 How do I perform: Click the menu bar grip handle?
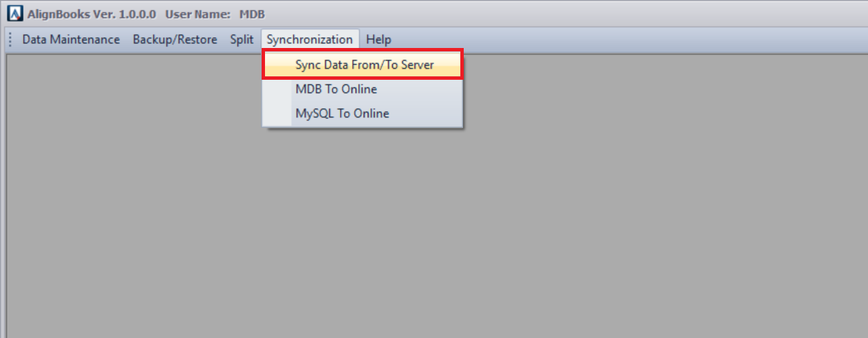[10, 39]
